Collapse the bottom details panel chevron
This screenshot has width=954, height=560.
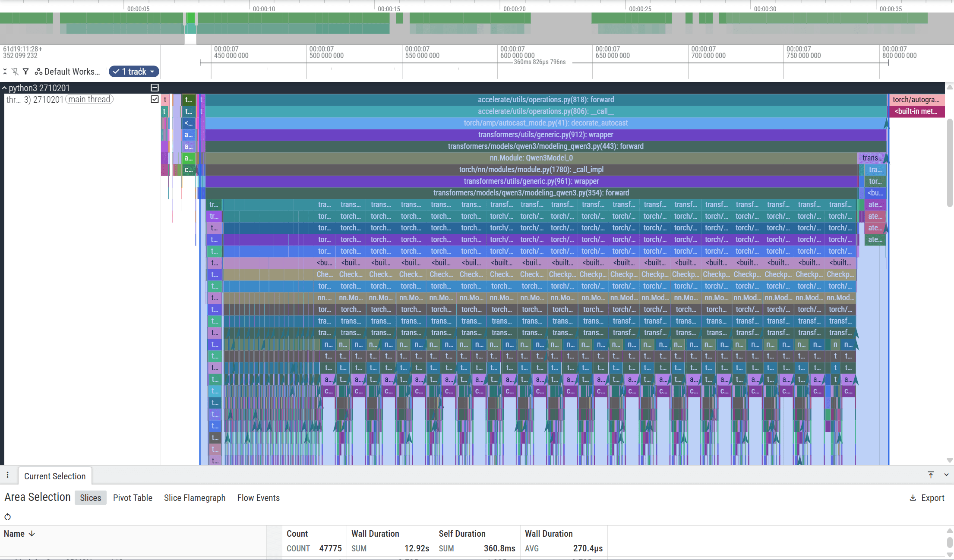[946, 475]
